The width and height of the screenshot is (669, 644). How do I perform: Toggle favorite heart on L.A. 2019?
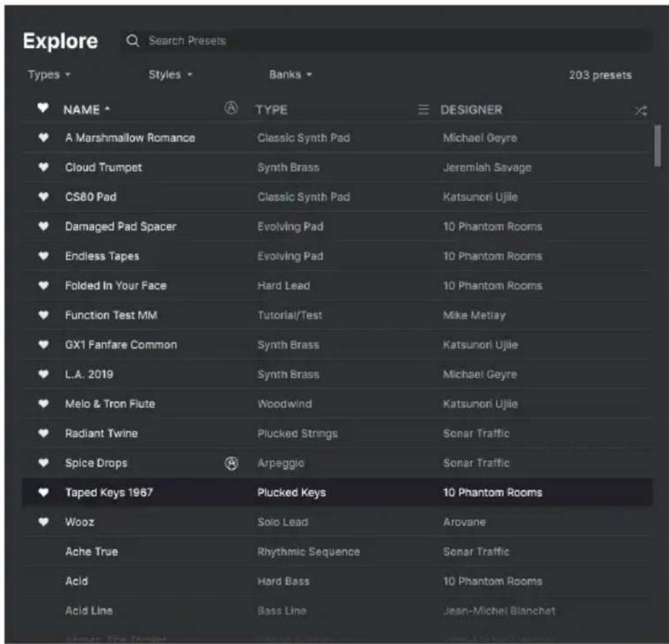coord(43,374)
